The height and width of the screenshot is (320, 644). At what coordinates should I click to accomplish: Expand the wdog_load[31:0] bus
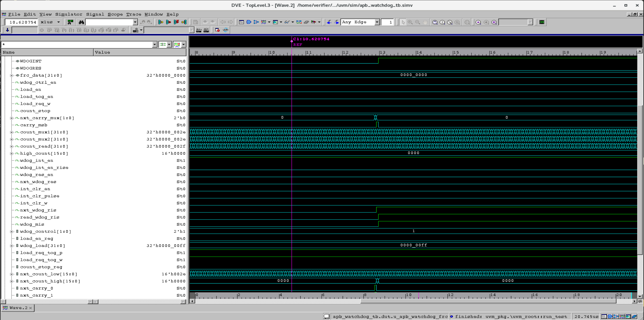(x=12, y=246)
